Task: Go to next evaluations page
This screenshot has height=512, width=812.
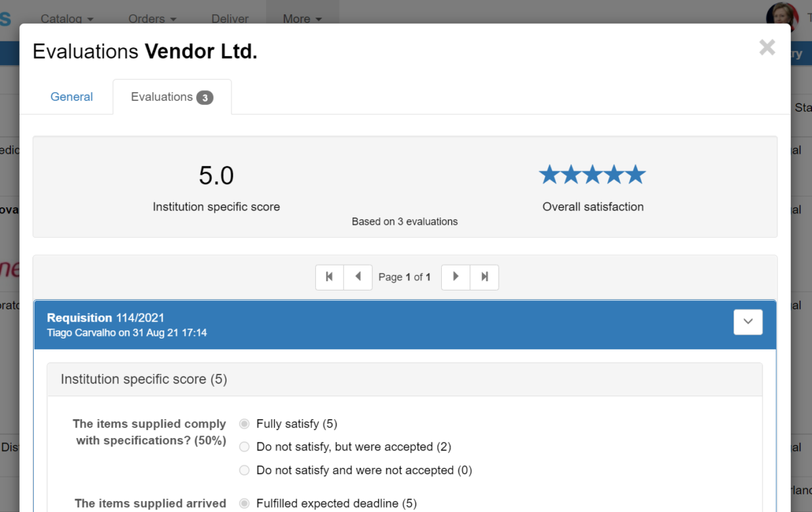Action: [455, 277]
